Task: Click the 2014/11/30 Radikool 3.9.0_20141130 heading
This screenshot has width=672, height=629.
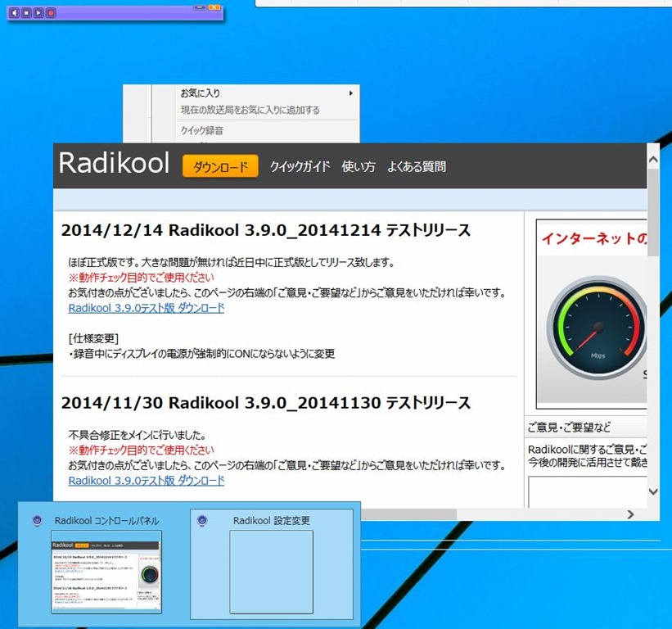Action: click(x=266, y=403)
